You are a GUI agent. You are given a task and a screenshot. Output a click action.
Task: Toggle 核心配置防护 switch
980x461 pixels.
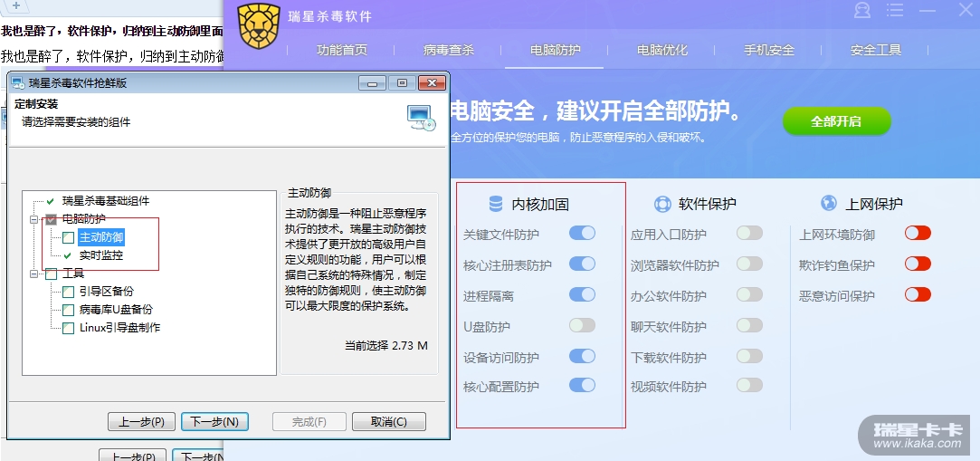pos(582,385)
